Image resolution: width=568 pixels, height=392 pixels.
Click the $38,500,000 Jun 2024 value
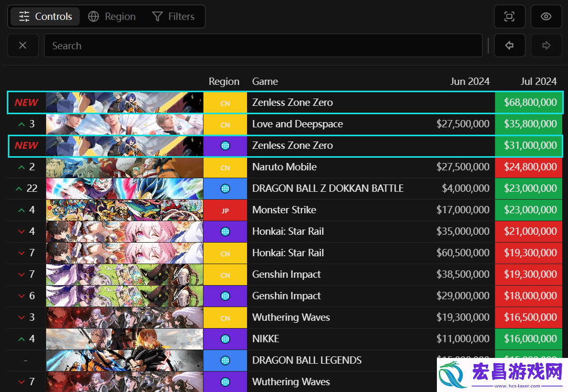(x=463, y=275)
